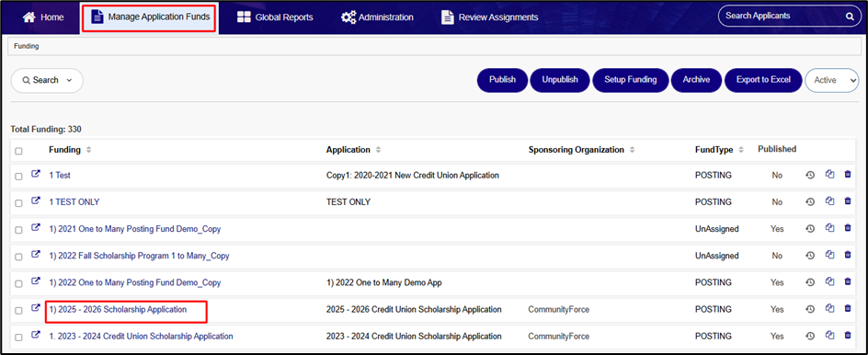View history icon for 1 Test row
Viewport: 868px width, 355px height.
click(810, 175)
